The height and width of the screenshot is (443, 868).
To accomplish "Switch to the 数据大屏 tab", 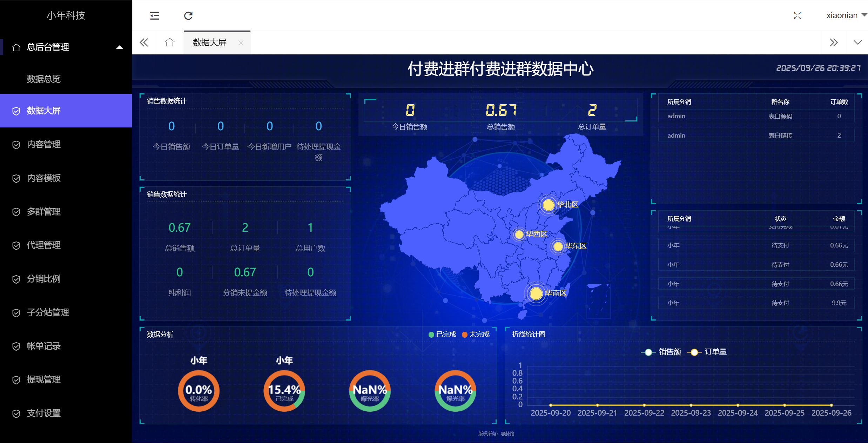I will 209,42.
